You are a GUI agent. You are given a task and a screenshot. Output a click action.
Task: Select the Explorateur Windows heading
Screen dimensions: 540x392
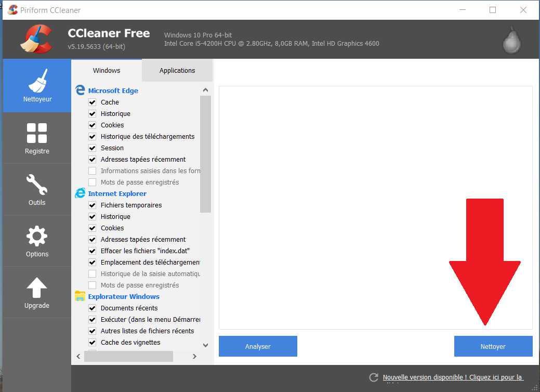coord(124,296)
